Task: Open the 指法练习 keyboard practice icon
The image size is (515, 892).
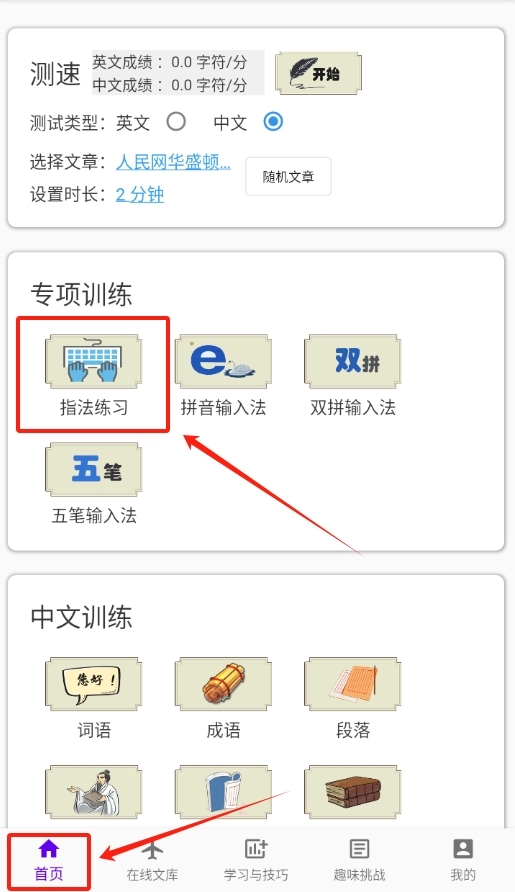Action: [x=93, y=362]
